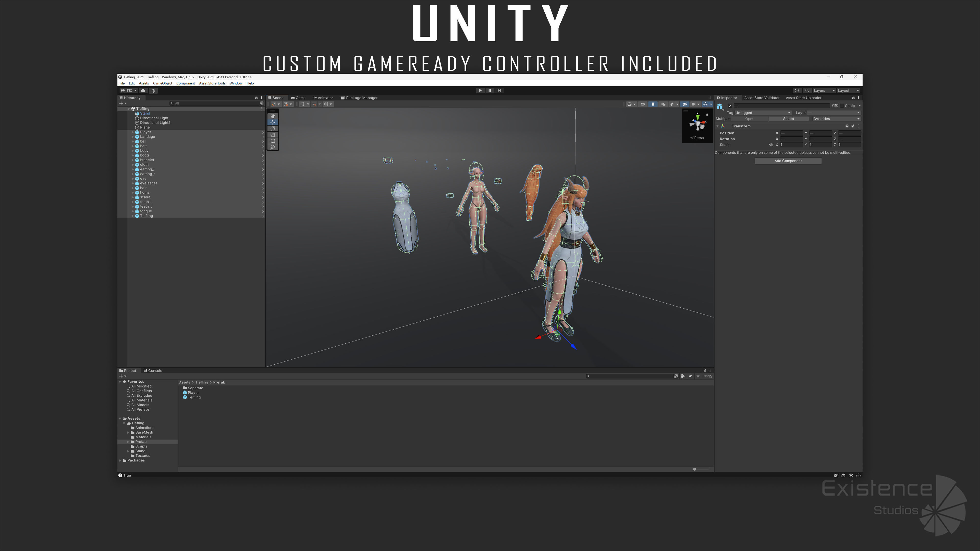The width and height of the screenshot is (980, 551).
Task: Select the Scale tool in scene
Action: click(272, 135)
